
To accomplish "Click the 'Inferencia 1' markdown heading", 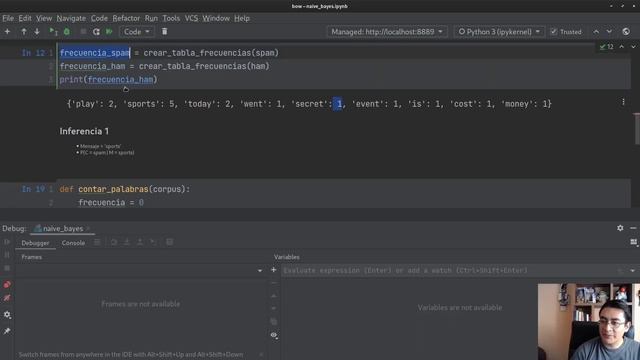I will click(84, 131).
